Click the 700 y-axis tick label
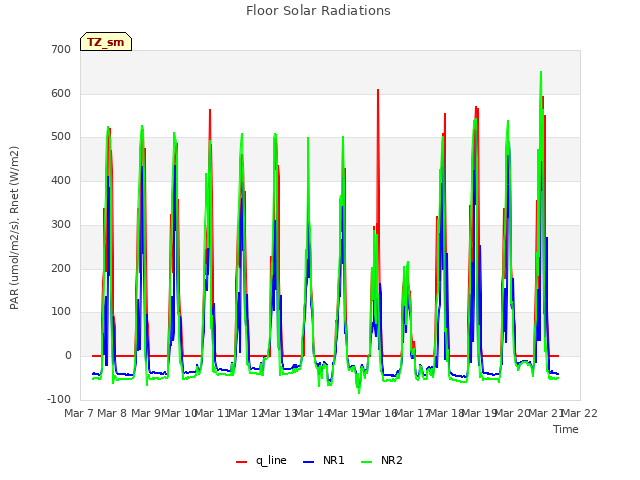 [61, 49]
